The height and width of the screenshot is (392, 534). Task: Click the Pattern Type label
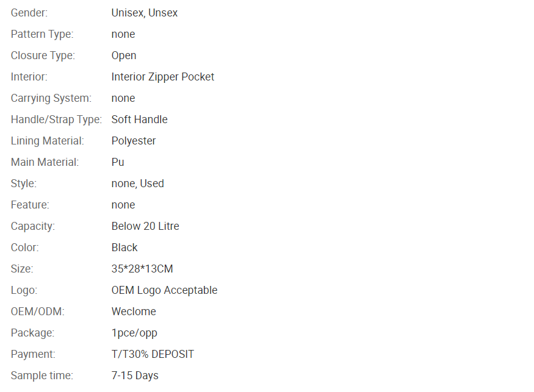click(42, 34)
